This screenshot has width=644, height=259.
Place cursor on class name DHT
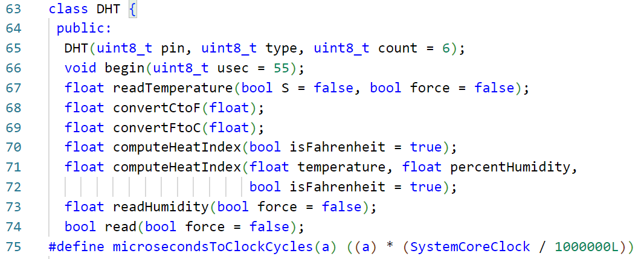pyautogui.click(x=109, y=8)
